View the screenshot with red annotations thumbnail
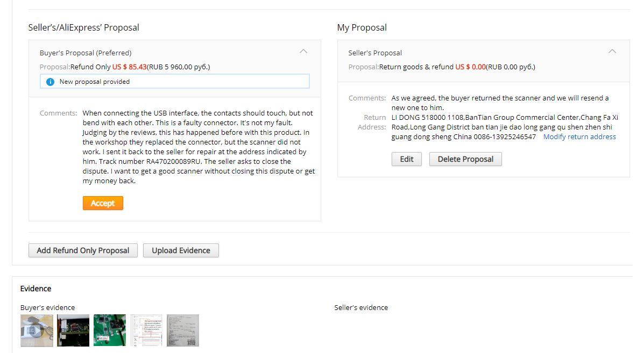This screenshot has height=353, width=644. [146, 330]
